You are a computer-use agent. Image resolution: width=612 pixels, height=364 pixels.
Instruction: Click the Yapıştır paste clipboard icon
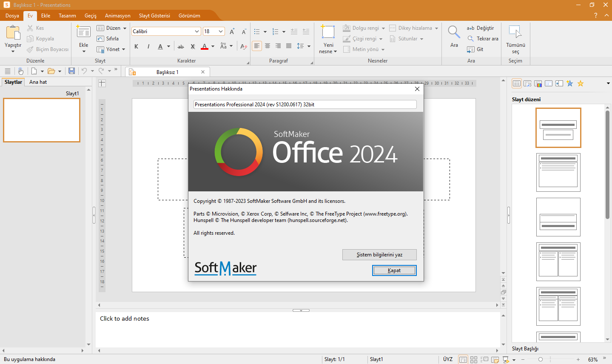click(13, 32)
